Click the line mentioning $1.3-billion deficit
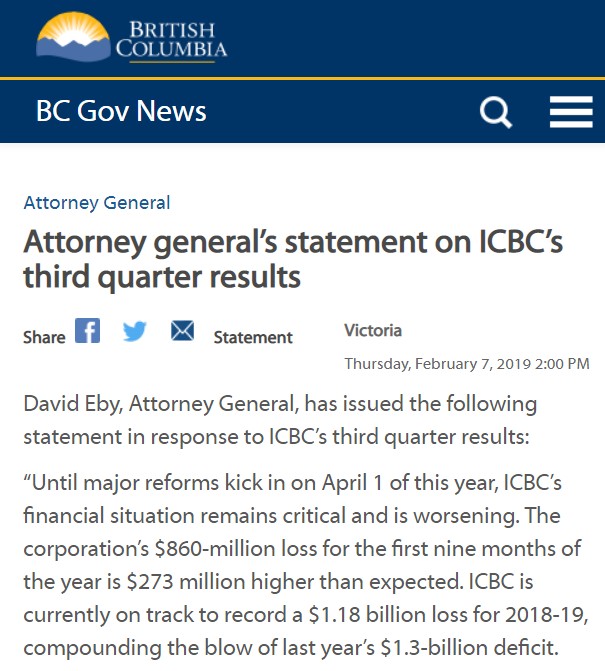The image size is (605, 671). click(291, 648)
